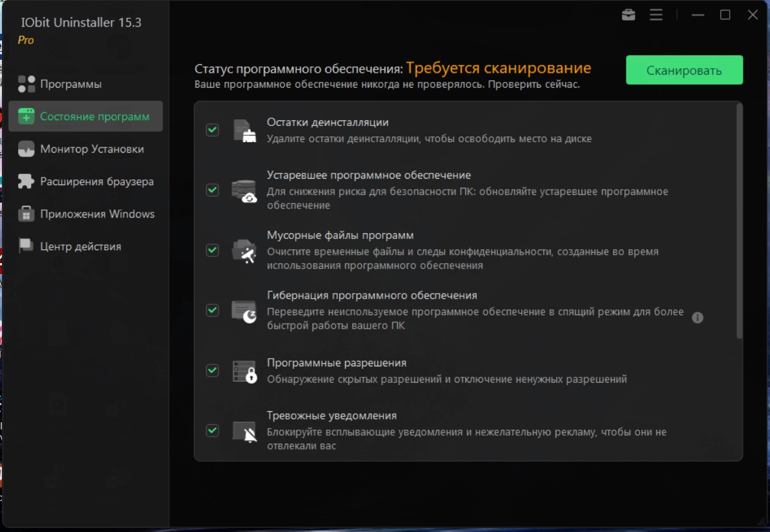770x532 pixels.
Task: Click the Программные разрешения heading
Action: pos(337,362)
